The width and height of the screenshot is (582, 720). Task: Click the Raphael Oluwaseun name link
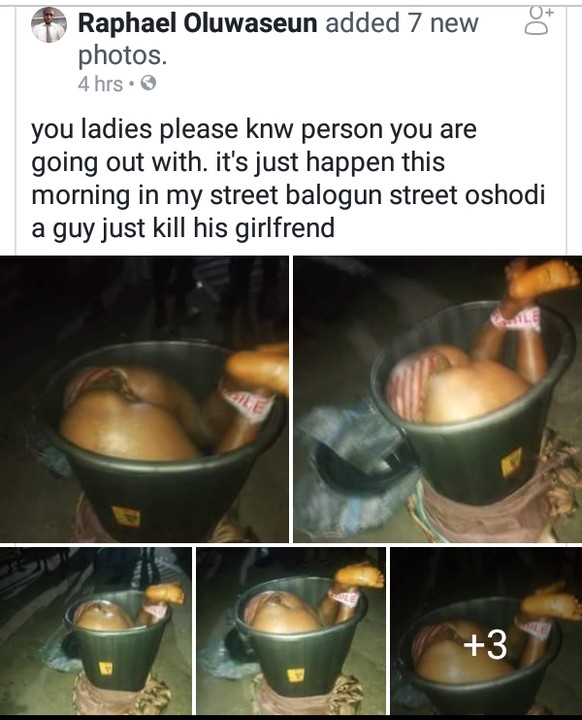[x=198, y=23]
